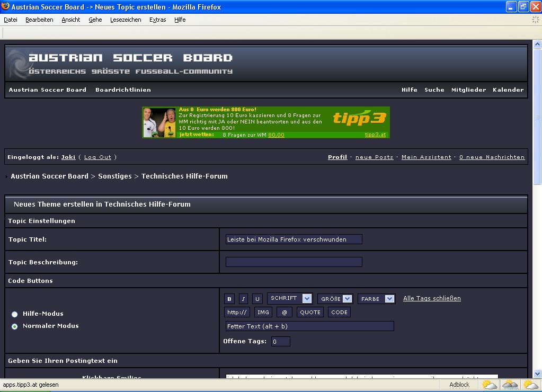The image size is (542, 392).
Task: Click the Firefox logo in title bar
Action: (x=5, y=6)
